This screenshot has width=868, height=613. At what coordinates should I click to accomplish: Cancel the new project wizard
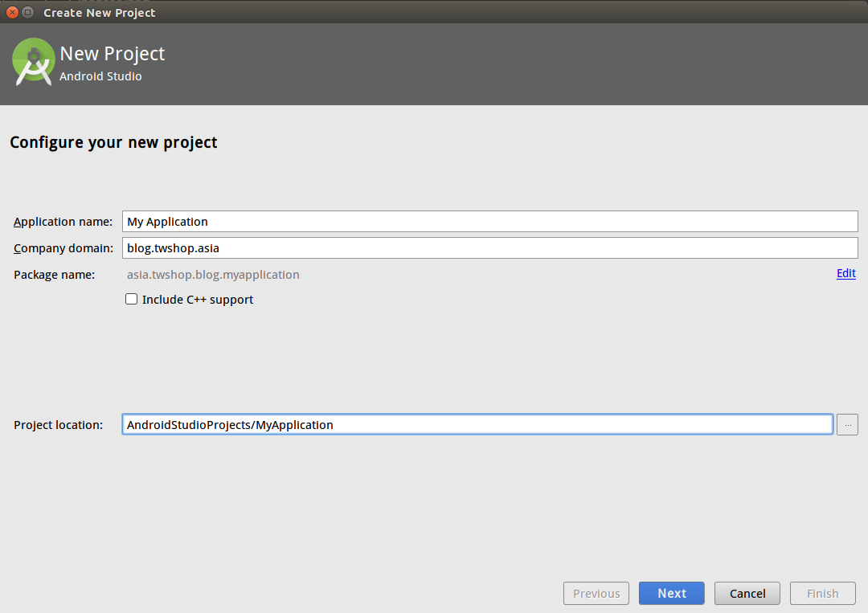(747, 593)
